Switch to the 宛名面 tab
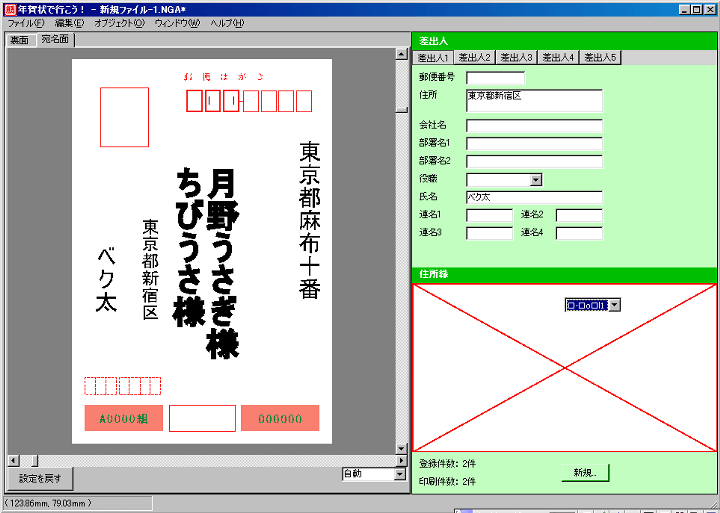720x513 pixels. click(x=55, y=39)
